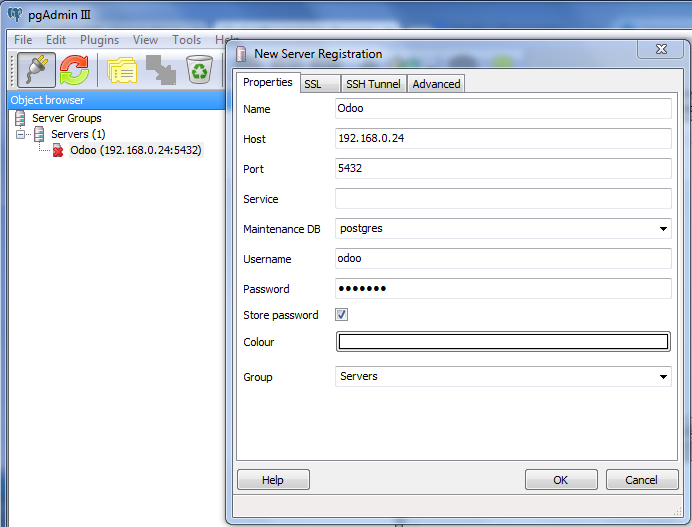Close the New Server Registration dialog
This screenshot has height=527, width=692.
coord(661,49)
